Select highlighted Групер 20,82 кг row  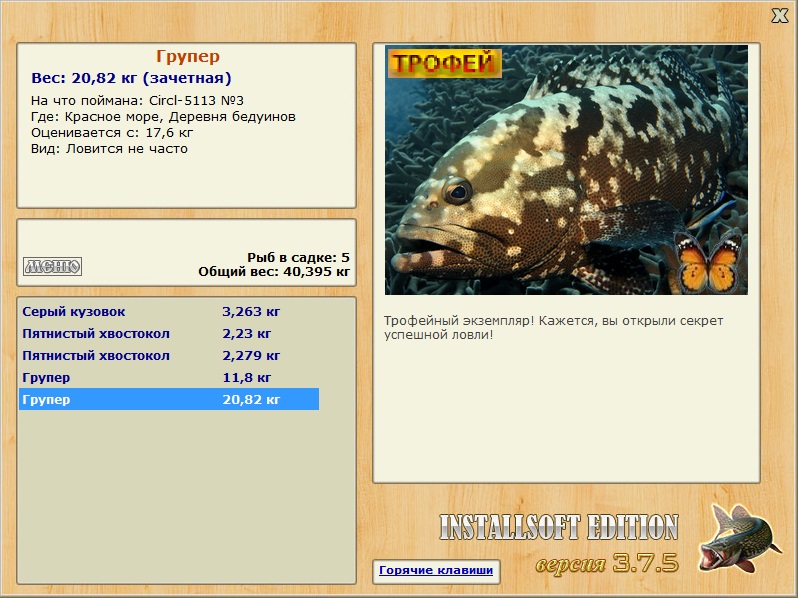point(169,399)
